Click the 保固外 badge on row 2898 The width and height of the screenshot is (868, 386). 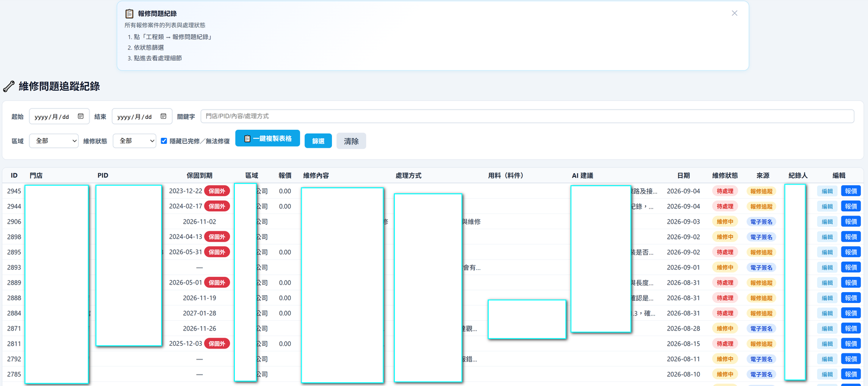(x=217, y=237)
